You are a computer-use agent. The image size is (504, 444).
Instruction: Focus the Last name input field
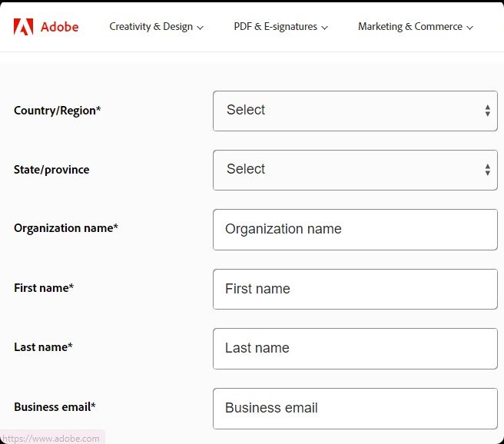click(355, 349)
